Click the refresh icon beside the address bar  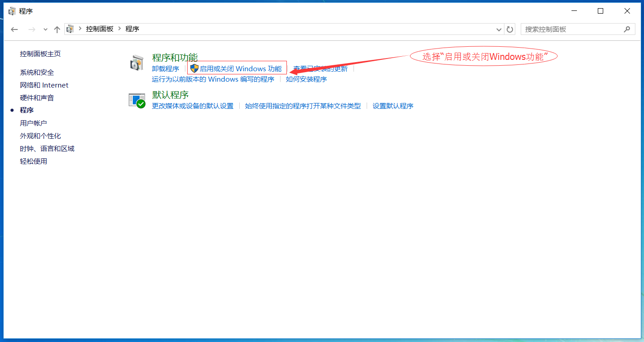509,29
